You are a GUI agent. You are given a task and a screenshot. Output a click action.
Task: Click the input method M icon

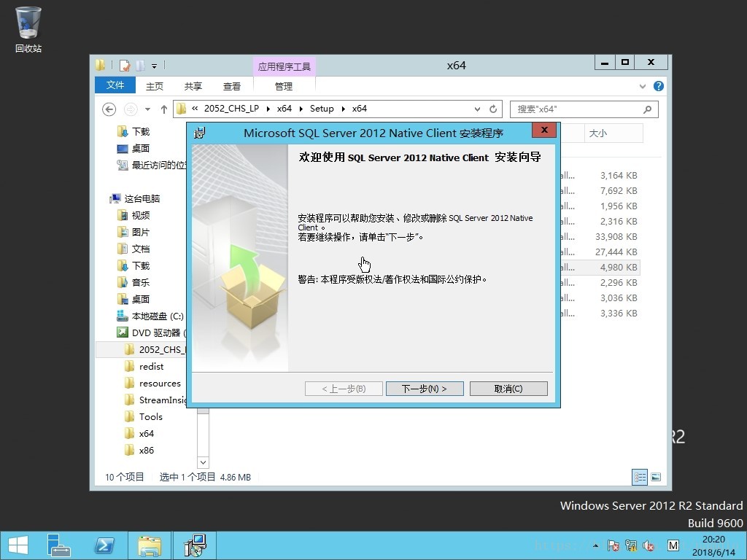pos(673,545)
